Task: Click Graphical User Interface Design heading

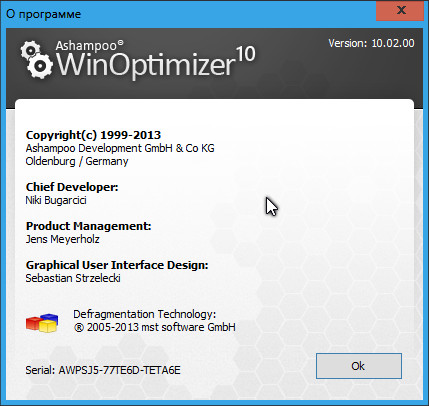Action: [117, 265]
